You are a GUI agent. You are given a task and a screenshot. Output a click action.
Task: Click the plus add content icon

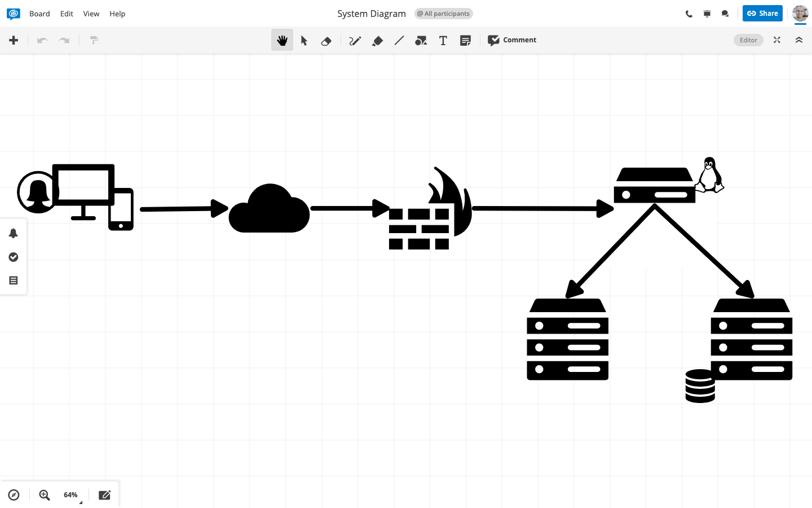click(x=14, y=40)
